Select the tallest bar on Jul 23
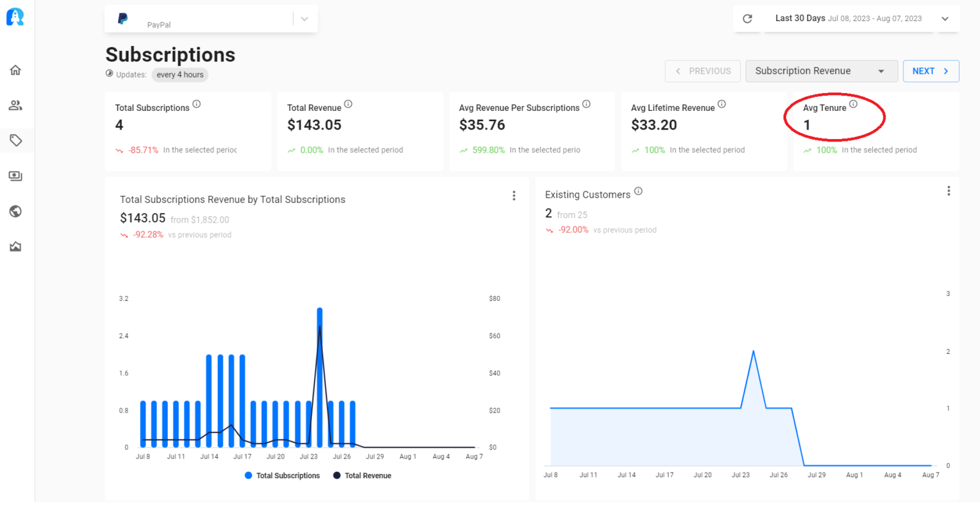Image resolution: width=980 pixels, height=514 pixels. click(x=320, y=376)
